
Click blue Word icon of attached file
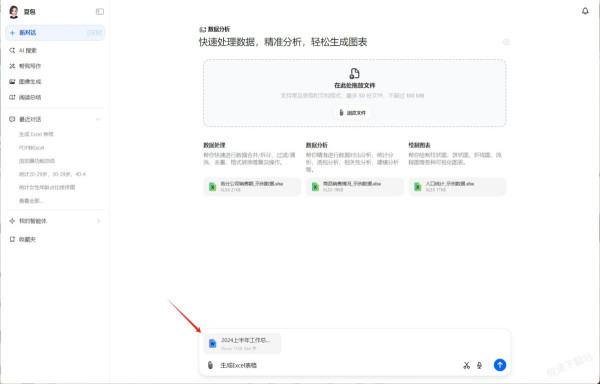click(x=212, y=343)
